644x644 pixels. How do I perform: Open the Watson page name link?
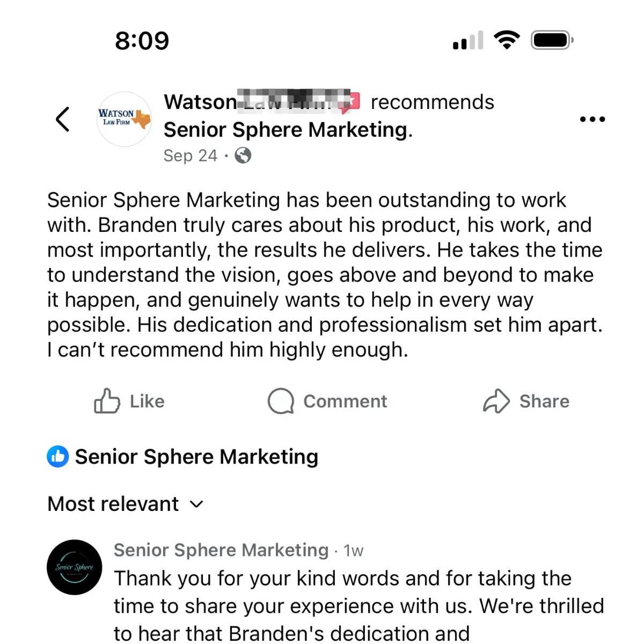[200, 102]
